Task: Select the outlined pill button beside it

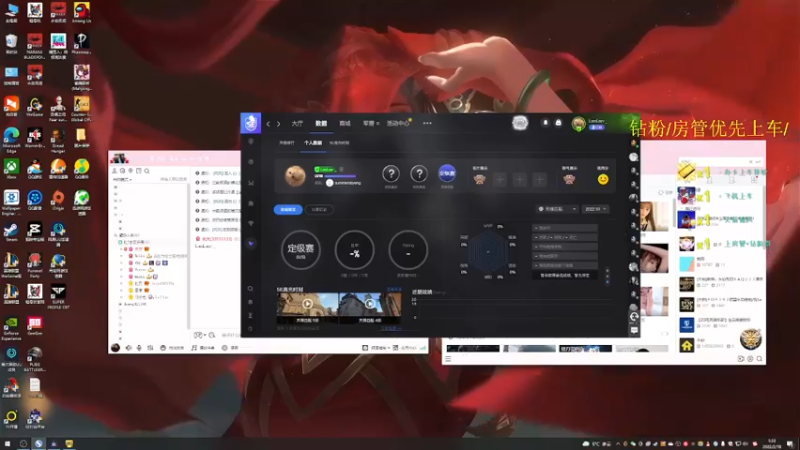Action: pos(319,209)
